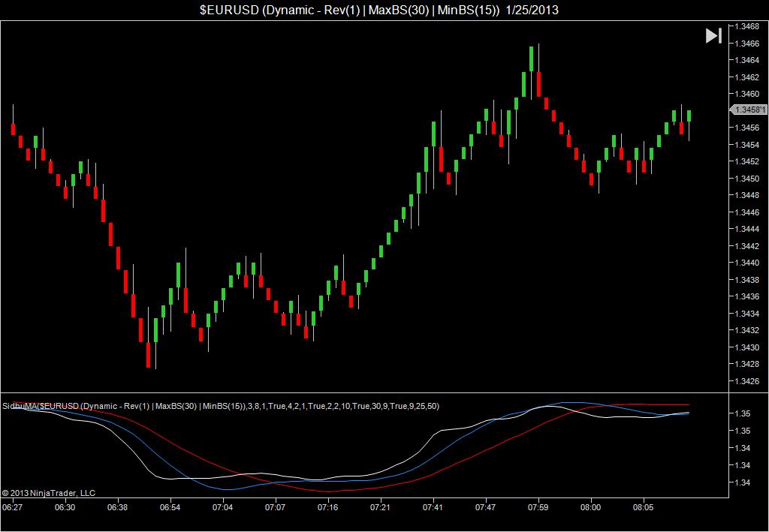Select the current price marker 1.3458'1

coord(749,110)
